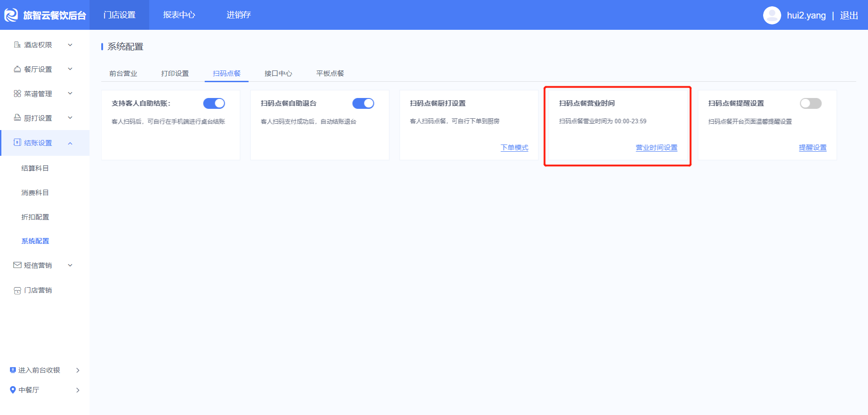868x415 pixels.
Task: Click the 短信营销 envelope icon
Action: click(17, 265)
